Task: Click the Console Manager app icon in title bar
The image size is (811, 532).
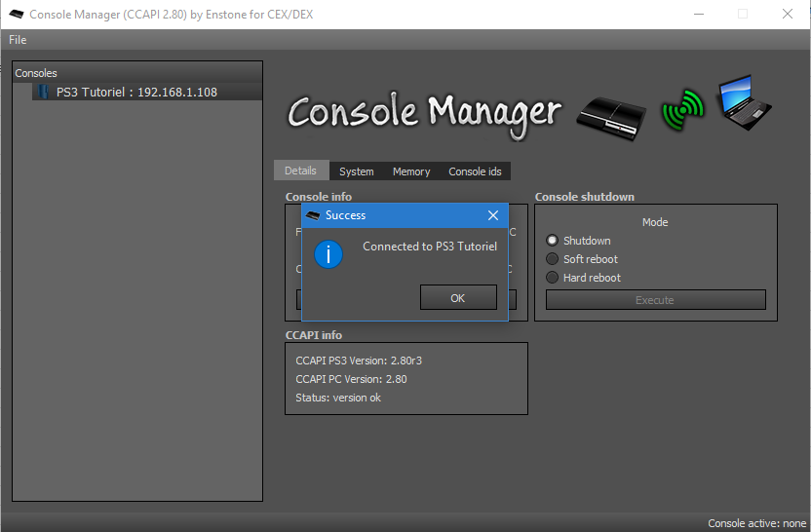Action: [16, 14]
